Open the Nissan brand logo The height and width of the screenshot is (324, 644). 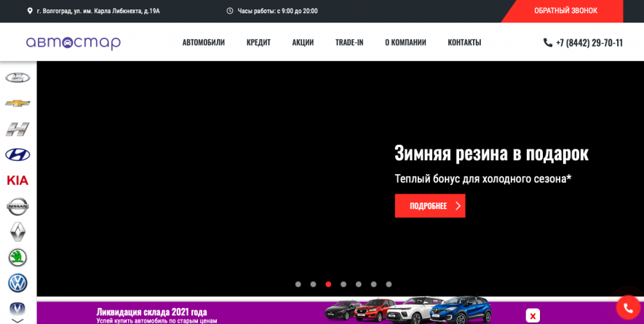tap(17, 206)
